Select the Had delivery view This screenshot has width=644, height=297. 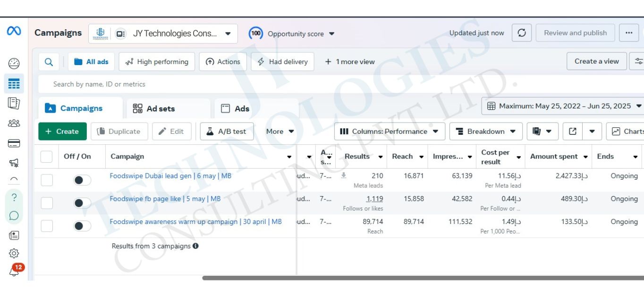tap(282, 62)
